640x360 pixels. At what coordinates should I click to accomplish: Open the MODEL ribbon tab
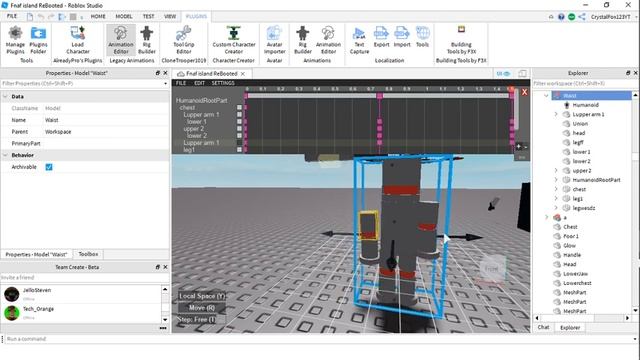click(124, 16)
